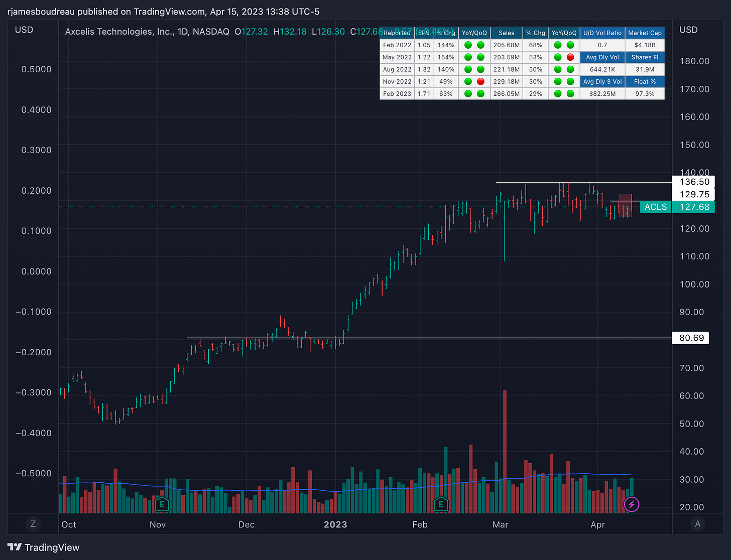Click the Z timezone button at bottom left
Viewport: 731px width, 560px height.
(x=33, y=524)
